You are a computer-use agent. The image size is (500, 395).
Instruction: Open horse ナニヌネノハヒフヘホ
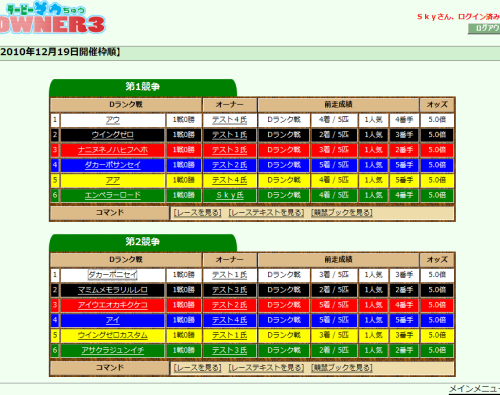[113, 150]
